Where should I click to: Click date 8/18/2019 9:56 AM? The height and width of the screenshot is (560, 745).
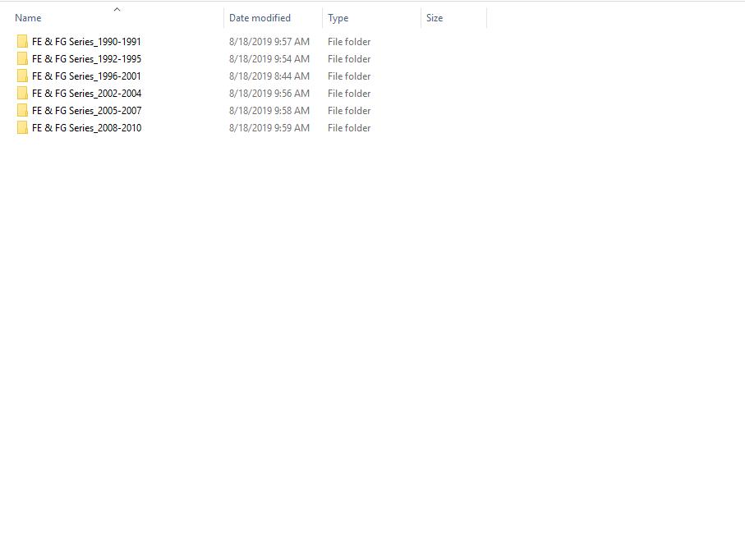tap(269, 93)
